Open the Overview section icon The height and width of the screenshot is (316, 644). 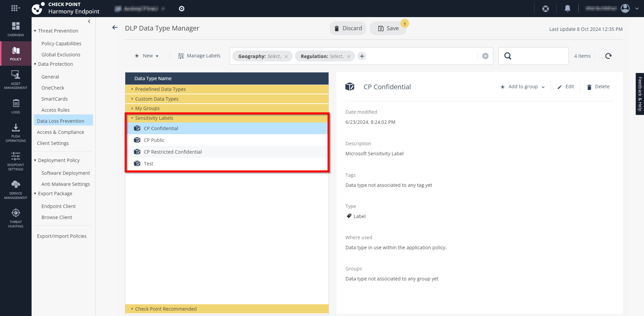[16, 29]
